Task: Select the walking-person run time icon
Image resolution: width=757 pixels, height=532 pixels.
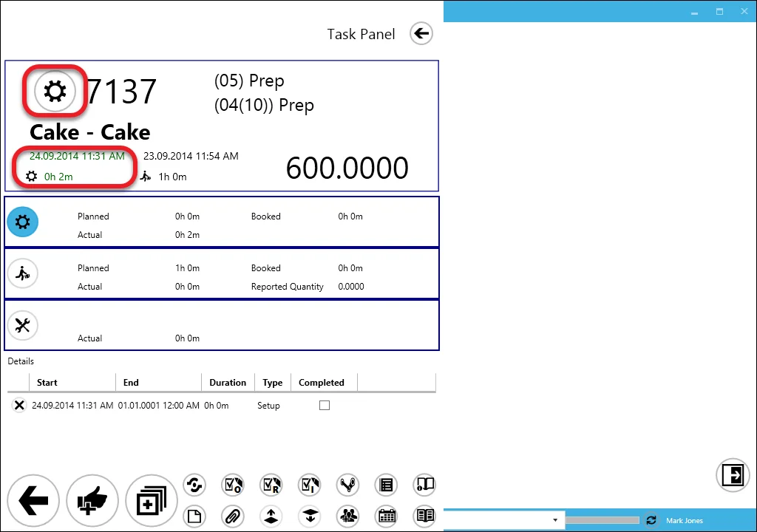Action: point(23,273)
